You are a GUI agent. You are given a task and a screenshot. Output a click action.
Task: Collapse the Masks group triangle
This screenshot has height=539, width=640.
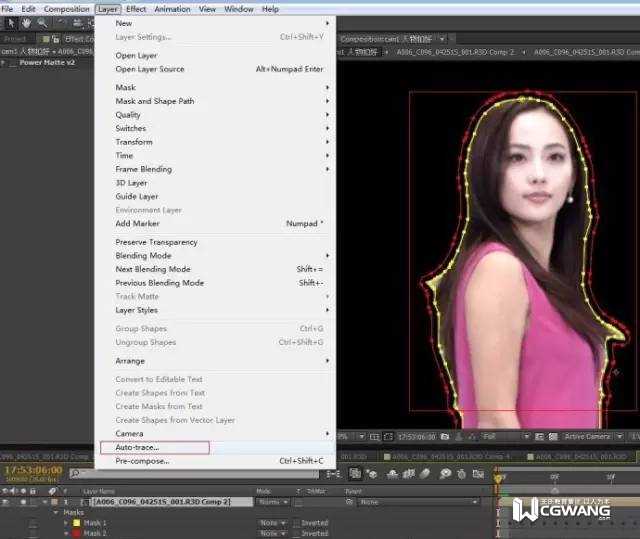coord(56,512)
